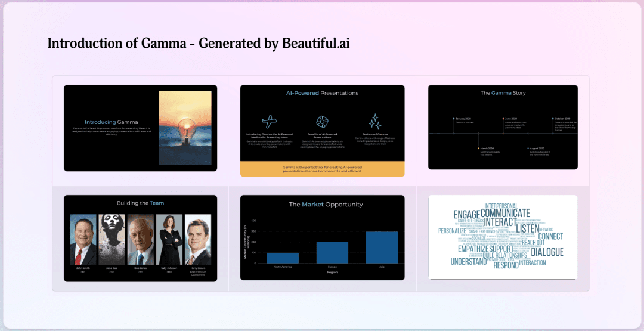The image size is (644, 331).
Task: Click the word PERSONALIZE in word cloud
Action: 452,231
